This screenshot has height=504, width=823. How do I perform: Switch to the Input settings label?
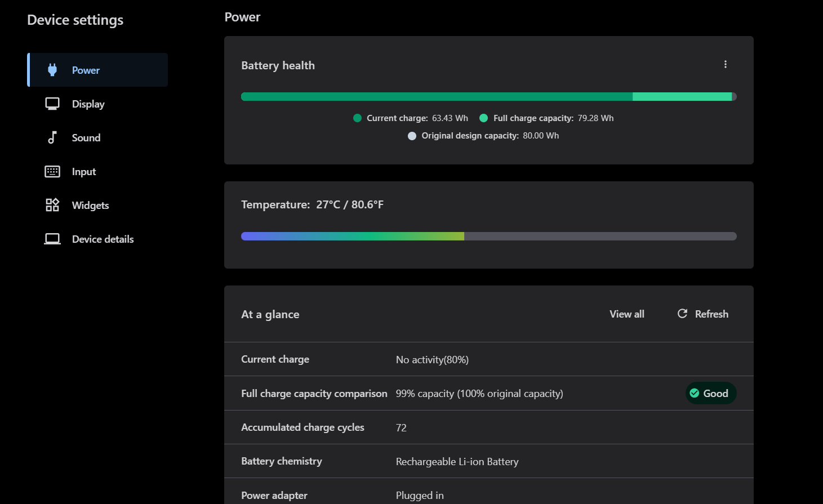coord(84,172)
